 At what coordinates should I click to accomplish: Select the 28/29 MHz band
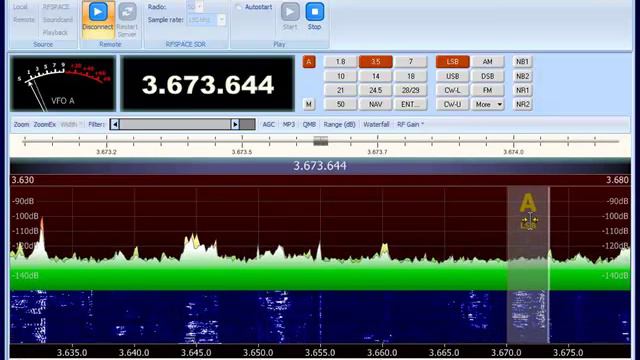(x=411, y=90)
